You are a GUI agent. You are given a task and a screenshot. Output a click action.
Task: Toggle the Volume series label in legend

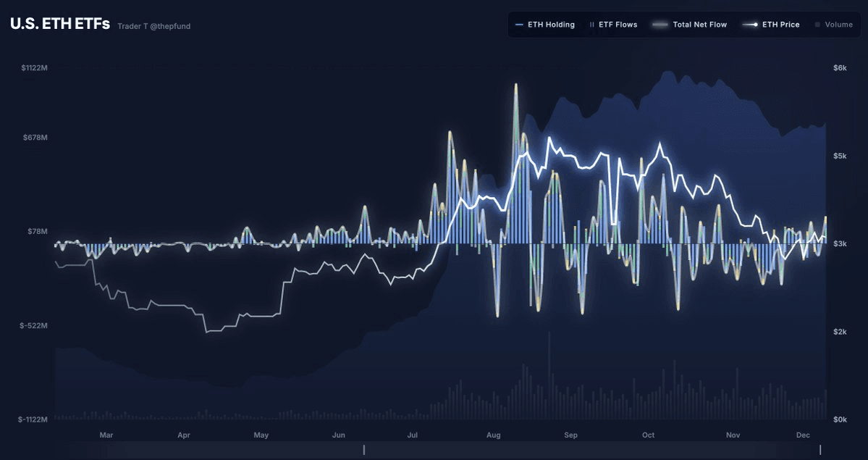(838, 25)
